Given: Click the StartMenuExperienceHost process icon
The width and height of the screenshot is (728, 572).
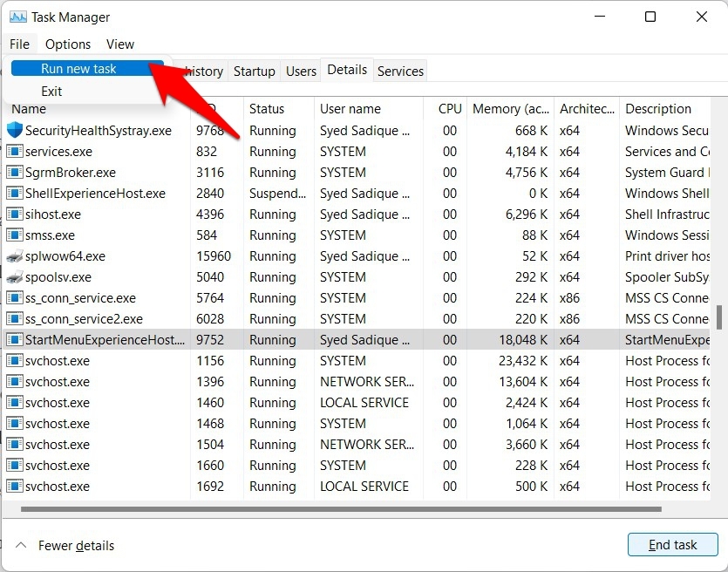Looking at the screenshot, I should tap(15, 340).
